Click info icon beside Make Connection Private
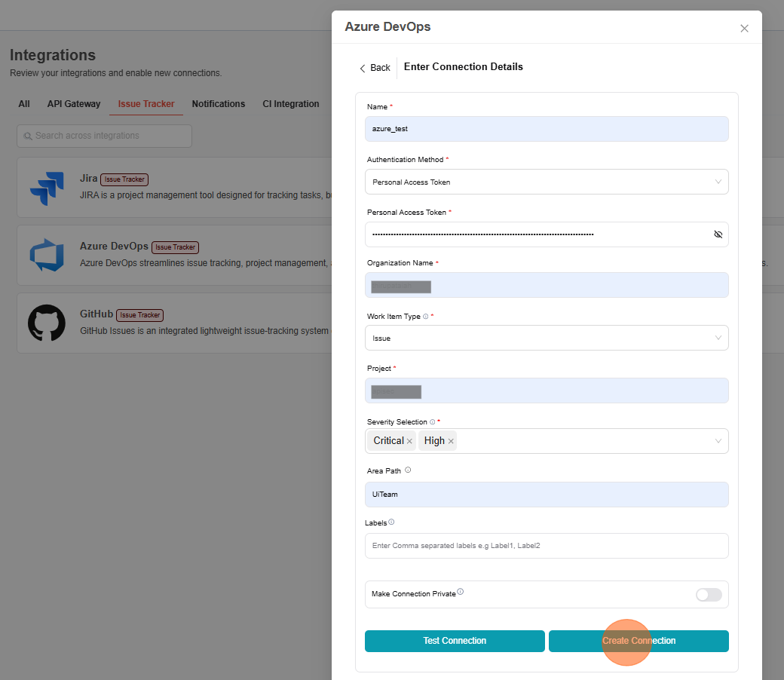 (460, 592)
